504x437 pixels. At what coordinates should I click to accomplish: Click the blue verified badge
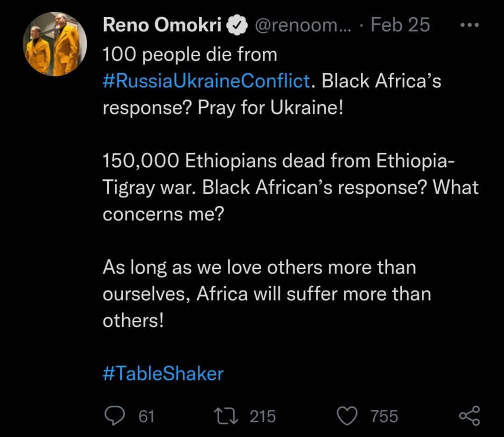237,26
